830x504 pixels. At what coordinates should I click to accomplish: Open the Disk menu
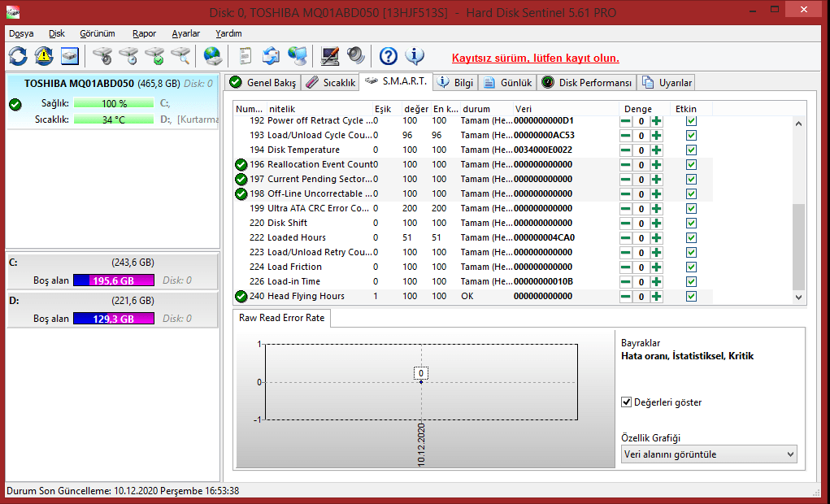coord(57,33)
